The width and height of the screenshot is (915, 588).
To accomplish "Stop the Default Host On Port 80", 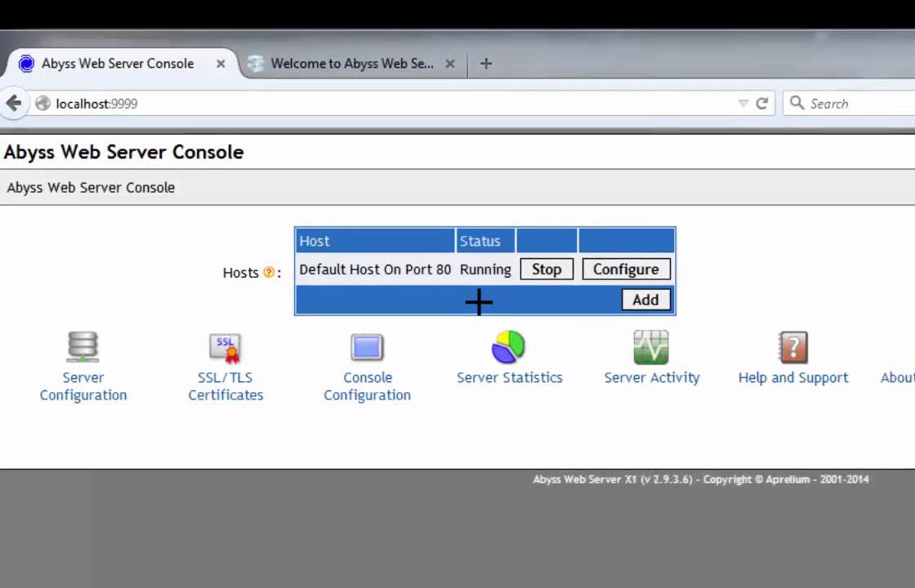I will (547, 269).
